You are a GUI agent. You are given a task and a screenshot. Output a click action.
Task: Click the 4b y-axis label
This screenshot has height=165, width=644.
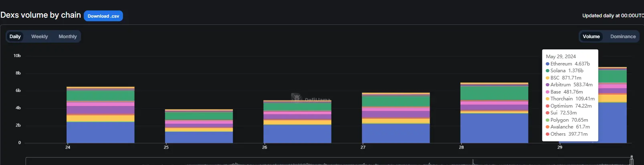click(18, 108)
